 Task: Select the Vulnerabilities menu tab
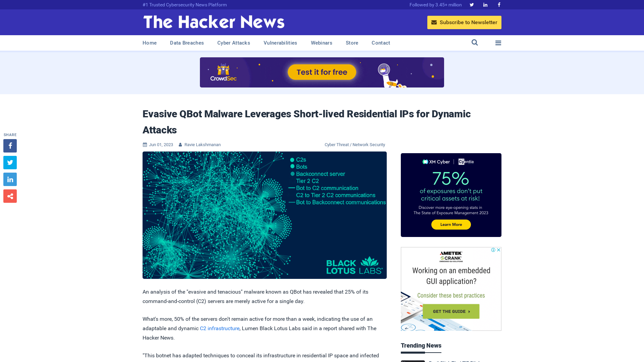280,43
